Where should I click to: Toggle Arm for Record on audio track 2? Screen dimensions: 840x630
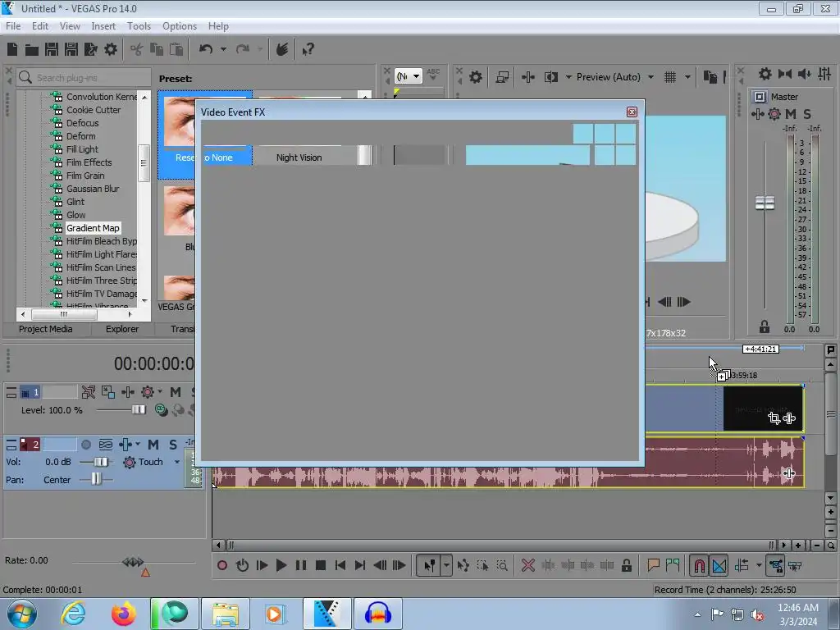coord(86,445)
